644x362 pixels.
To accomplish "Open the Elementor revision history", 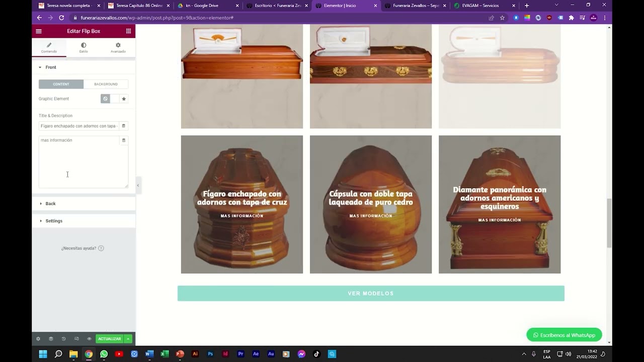I will [x=63, y=339].
